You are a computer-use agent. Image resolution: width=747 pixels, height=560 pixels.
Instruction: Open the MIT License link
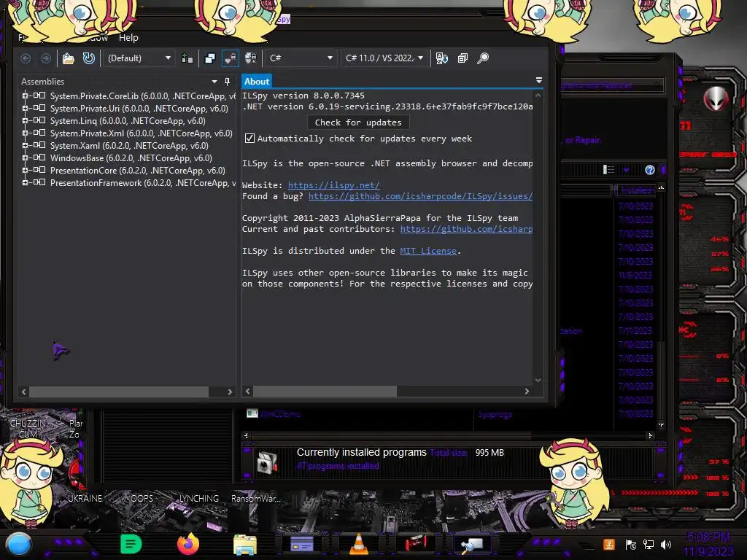tap(428, 251)
